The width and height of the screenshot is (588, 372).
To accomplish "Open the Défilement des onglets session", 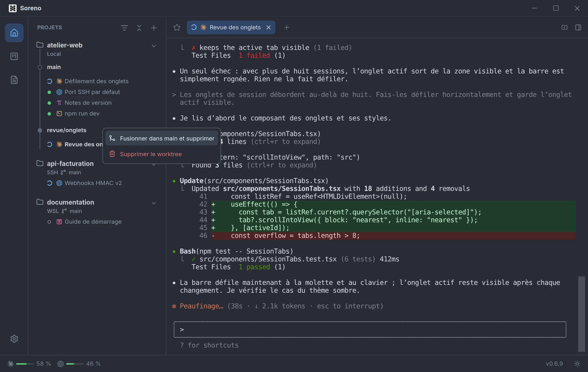I will point(96,81).
